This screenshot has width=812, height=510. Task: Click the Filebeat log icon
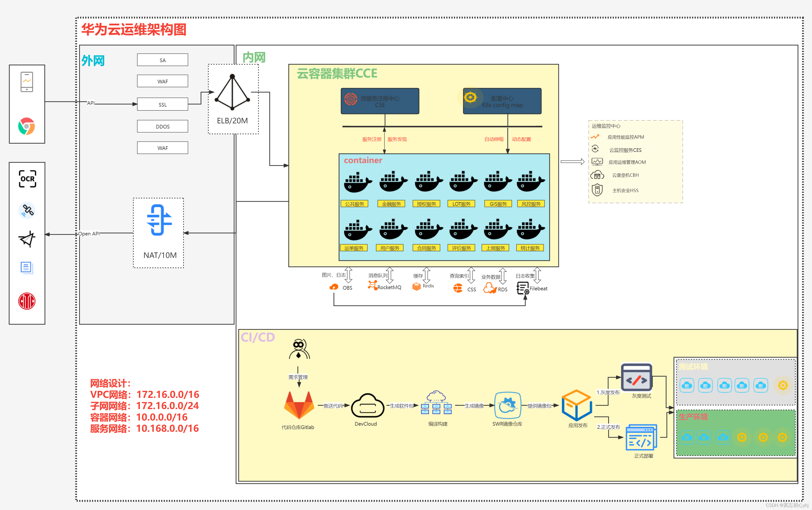coord(523,288)
